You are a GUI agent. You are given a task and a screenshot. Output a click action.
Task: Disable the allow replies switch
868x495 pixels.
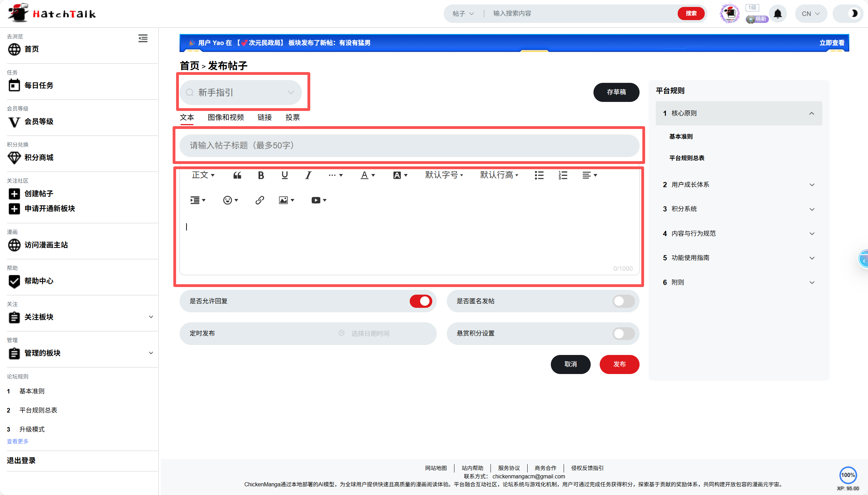tap(420, 301)
